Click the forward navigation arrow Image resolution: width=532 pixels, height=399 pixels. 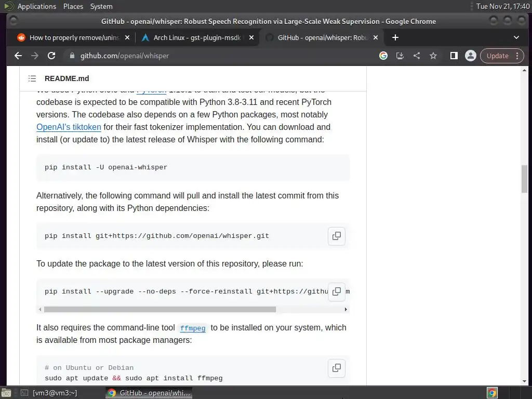[x=35, y=56]
